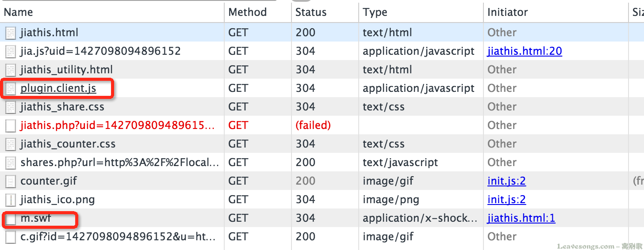
Task: Select the jiathis_utility.html request row
Action: (322, 70)
